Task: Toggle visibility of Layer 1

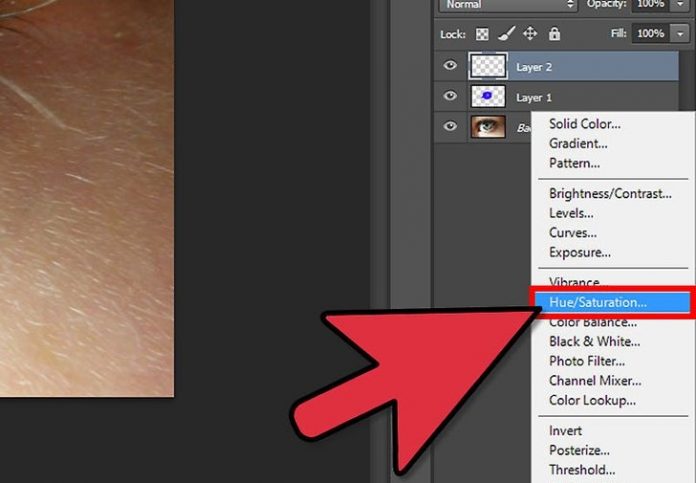Action: tap(451, 97)
